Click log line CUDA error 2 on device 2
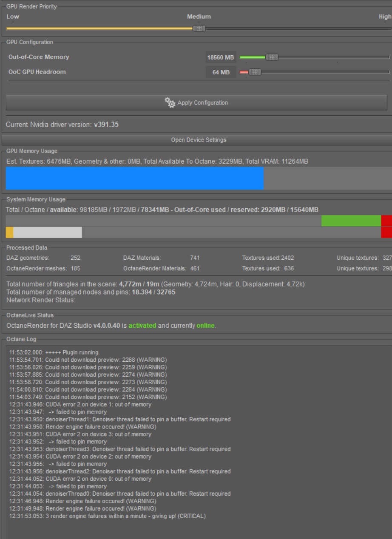Screen dimensions: 392x539 [80, 457]
